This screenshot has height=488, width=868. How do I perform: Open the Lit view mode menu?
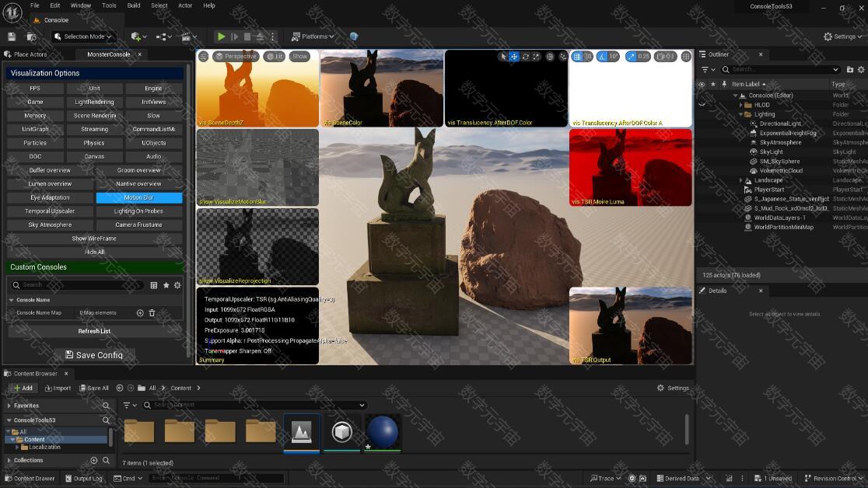tap(275, 57)
